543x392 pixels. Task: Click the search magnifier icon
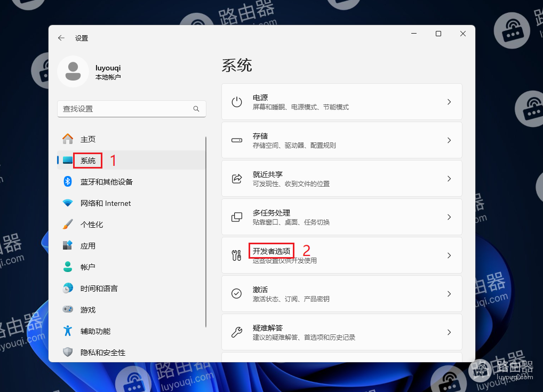pos(196,109)
